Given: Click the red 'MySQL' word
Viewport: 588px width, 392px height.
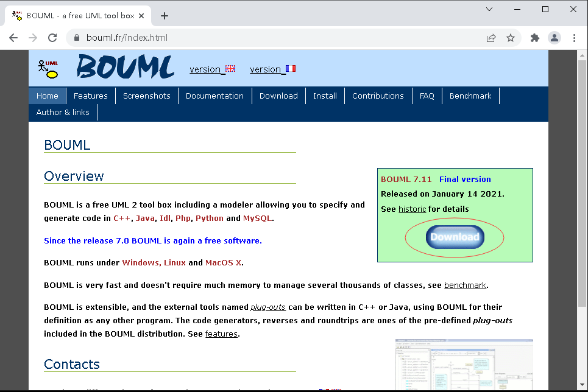Looking at the screenshot, I should pos(257,218).
